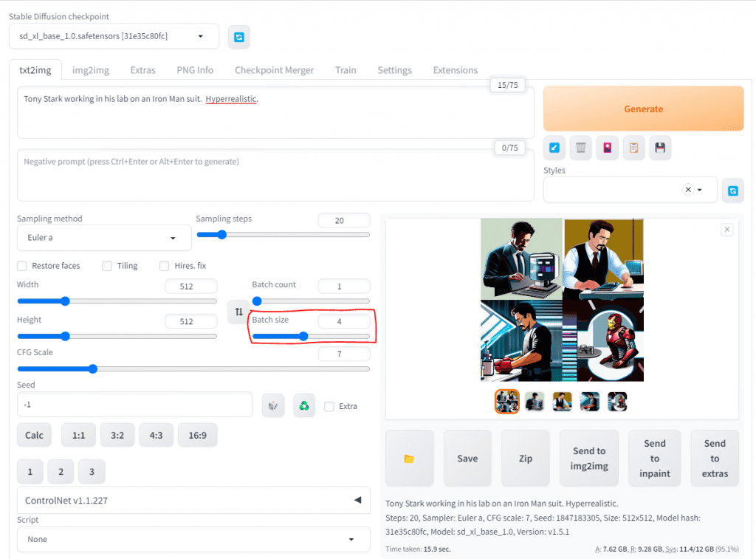Screen dimensions: 756x559
Task: Click the Batch size number field
Action: click(344, 321)
